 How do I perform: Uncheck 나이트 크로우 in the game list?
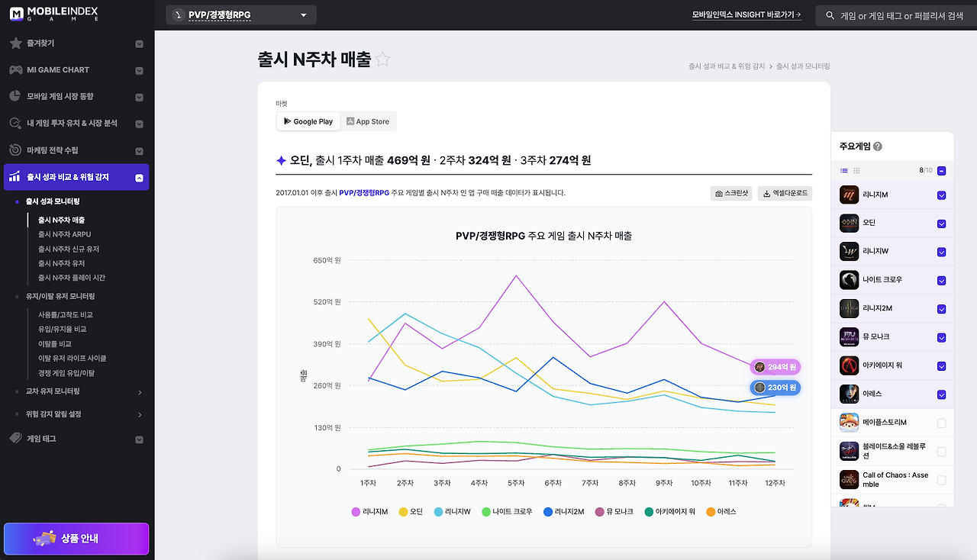(x=941, y=280)
